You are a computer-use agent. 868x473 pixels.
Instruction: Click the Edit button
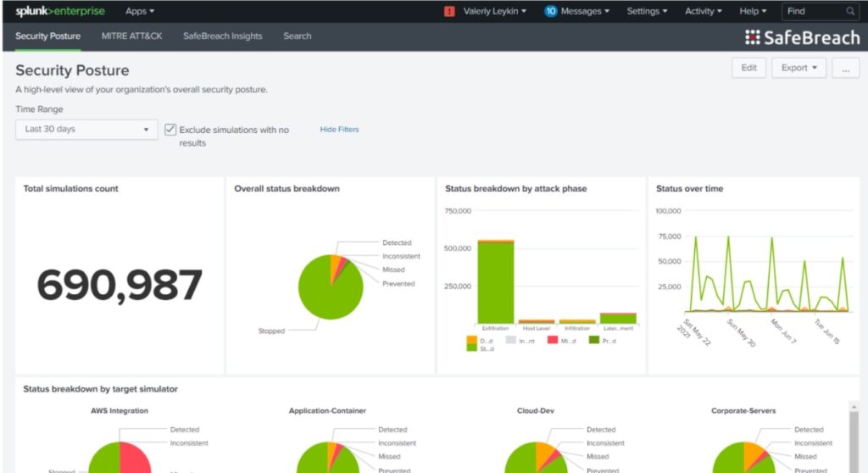click(748, 69)
